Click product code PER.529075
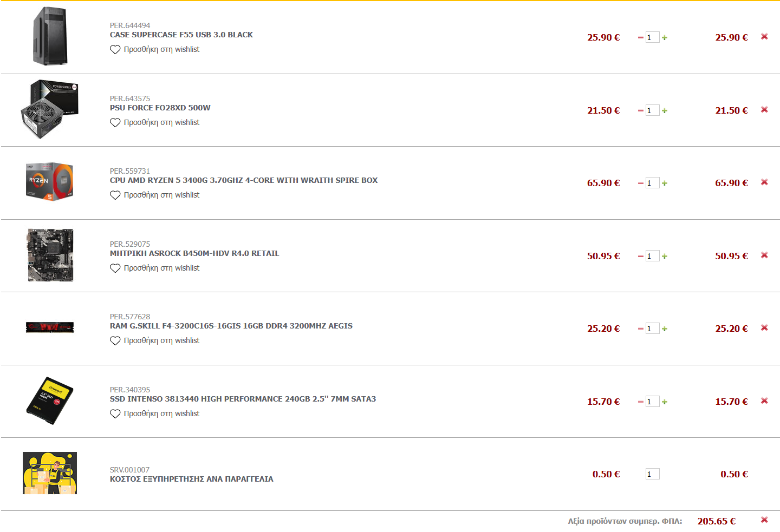Image resolution: width=780 pixels, height=532 pixels. tap(130, 244)
